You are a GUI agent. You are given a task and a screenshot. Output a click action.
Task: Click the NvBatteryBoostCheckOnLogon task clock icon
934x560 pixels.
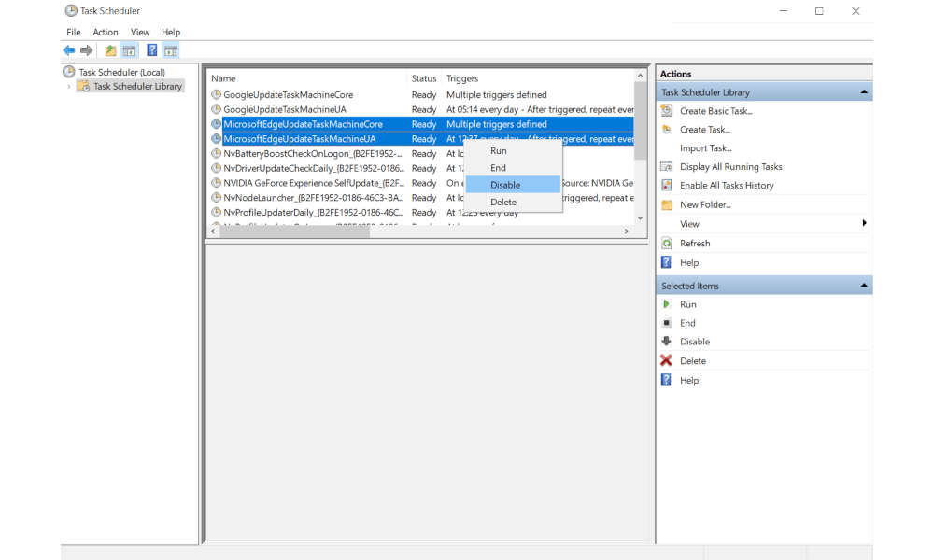click(x=217, y=154)
